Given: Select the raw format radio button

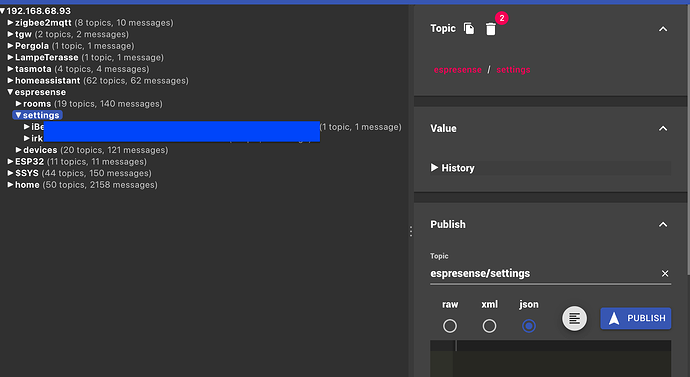Looking at the screenshot, I should tap(450, 326).
